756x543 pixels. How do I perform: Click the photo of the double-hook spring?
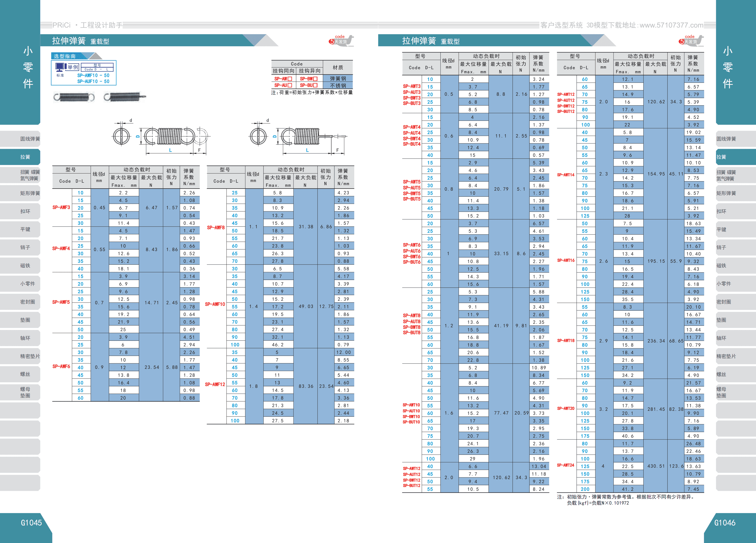coord(74,97)
